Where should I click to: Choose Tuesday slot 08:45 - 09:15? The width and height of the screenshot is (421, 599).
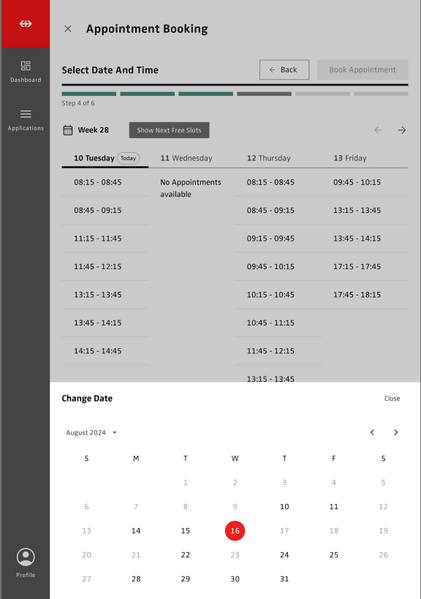pos(105,210)
